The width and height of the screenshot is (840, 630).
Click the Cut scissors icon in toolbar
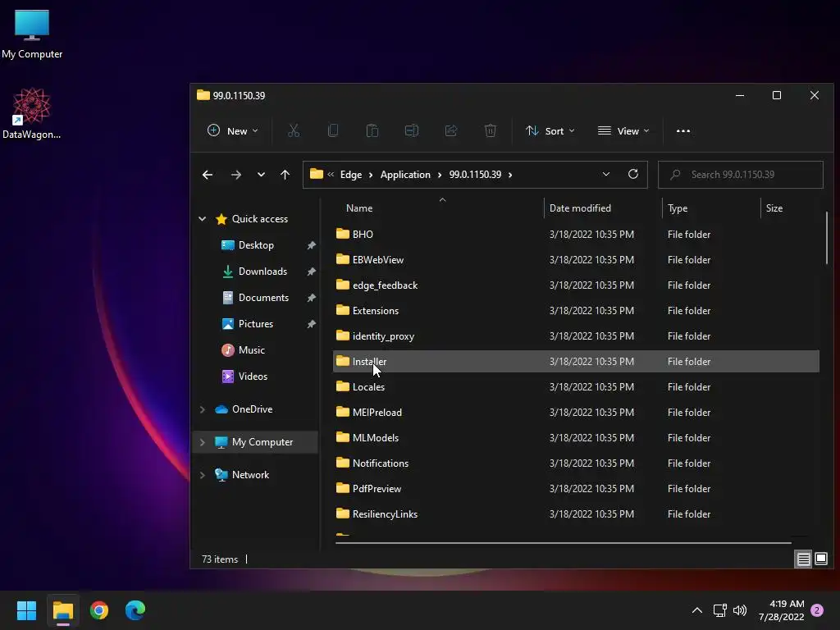[x=294, y=130]
